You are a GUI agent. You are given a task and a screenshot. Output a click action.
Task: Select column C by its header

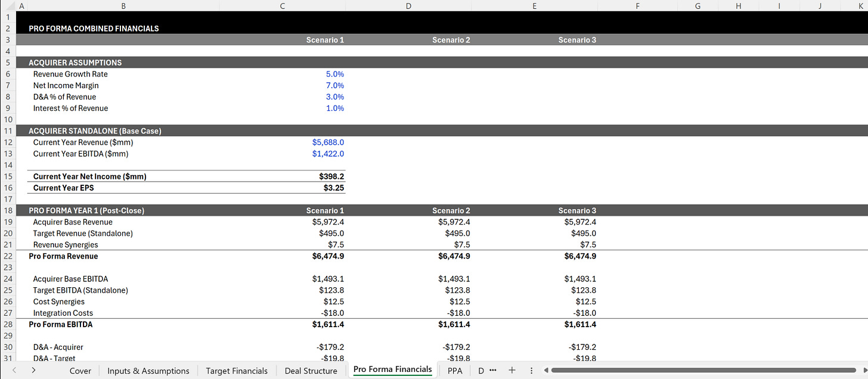tap(282, 5)
